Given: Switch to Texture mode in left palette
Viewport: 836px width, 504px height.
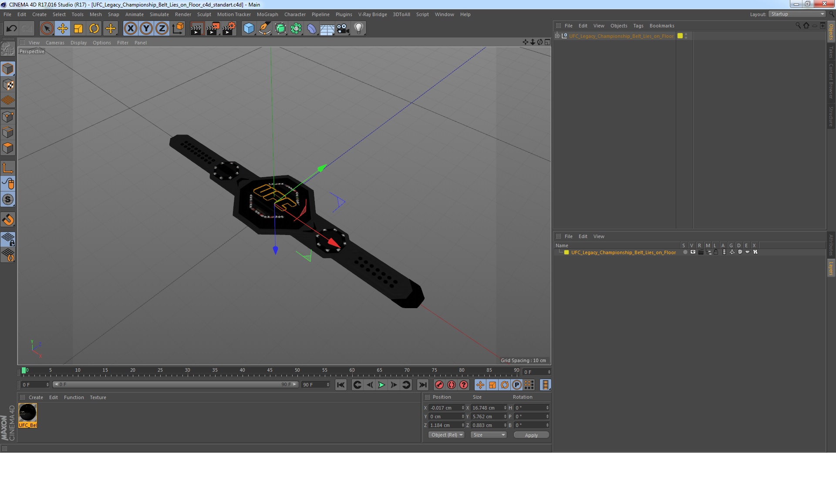Looking at the screenshot, I should (8, 85).
